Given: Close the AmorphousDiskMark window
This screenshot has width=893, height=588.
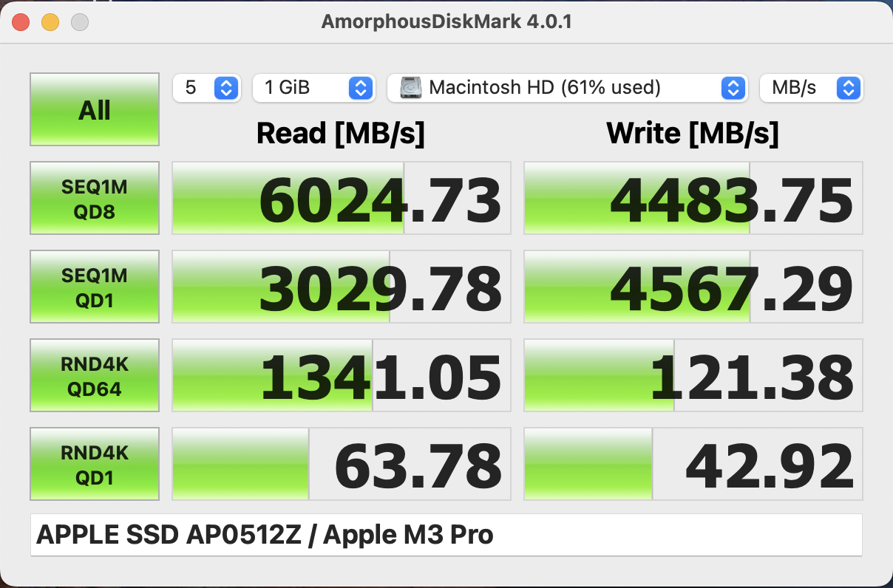Looking at the screenshot, I should coord(21,22).
